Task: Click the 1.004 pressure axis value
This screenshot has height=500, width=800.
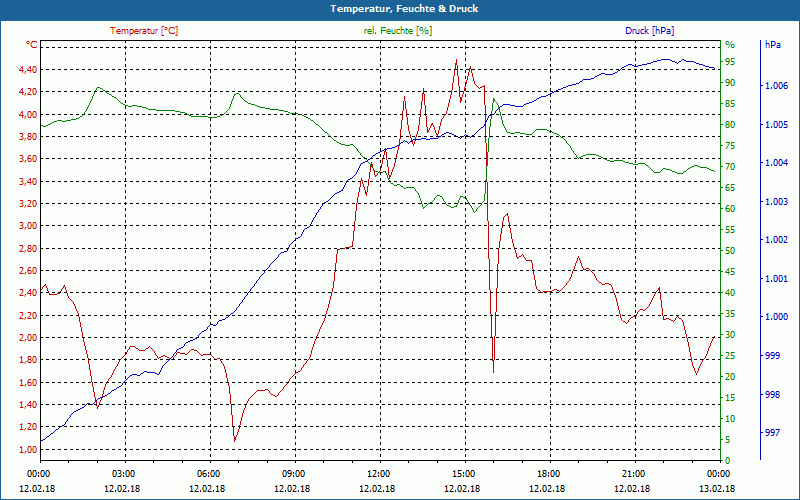Action: point(776,163)
